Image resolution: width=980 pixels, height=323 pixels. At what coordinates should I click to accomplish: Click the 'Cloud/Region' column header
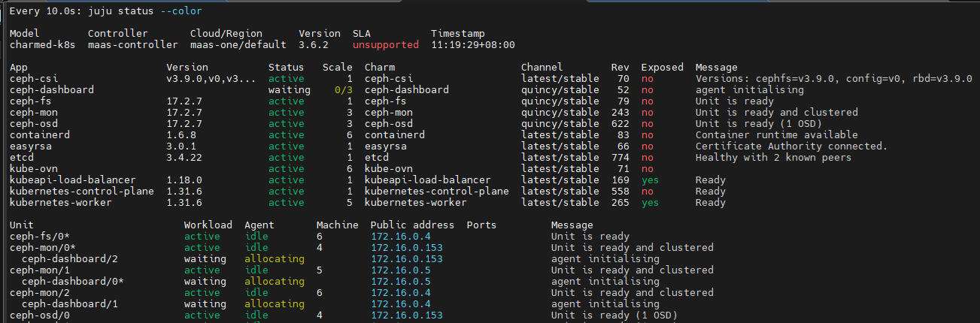coord(226,34)
